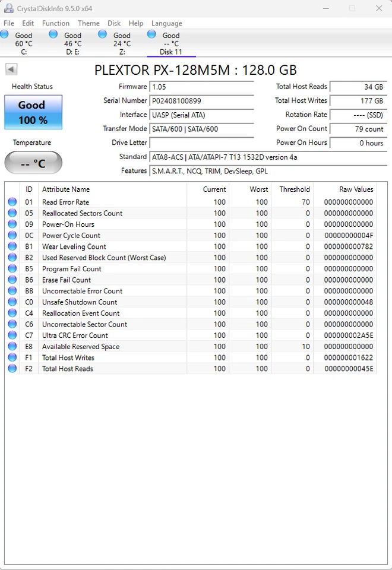Open the Edit menu
Image resolution: width=392 pixels, height=570 pixels.
(28, 23)
